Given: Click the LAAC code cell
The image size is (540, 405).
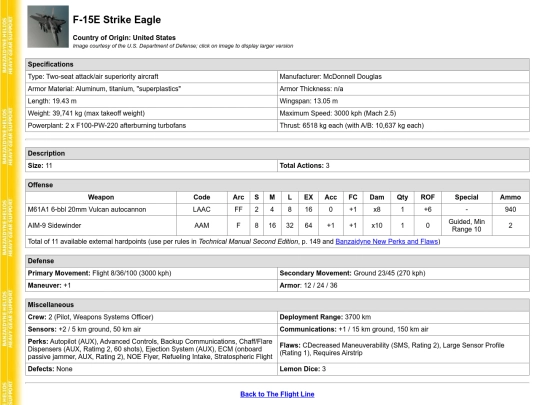Looking at the screenshot, I should coord(202,209).
